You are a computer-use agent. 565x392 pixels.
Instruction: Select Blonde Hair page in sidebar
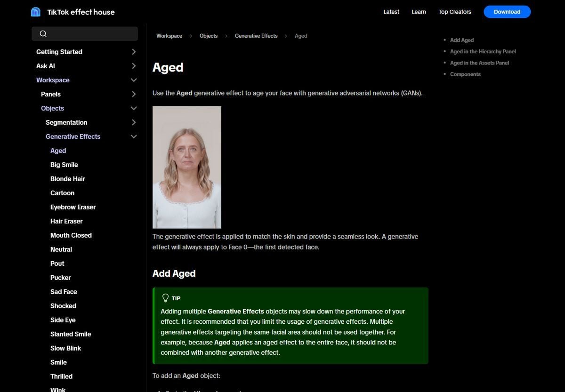click(68, 179)
